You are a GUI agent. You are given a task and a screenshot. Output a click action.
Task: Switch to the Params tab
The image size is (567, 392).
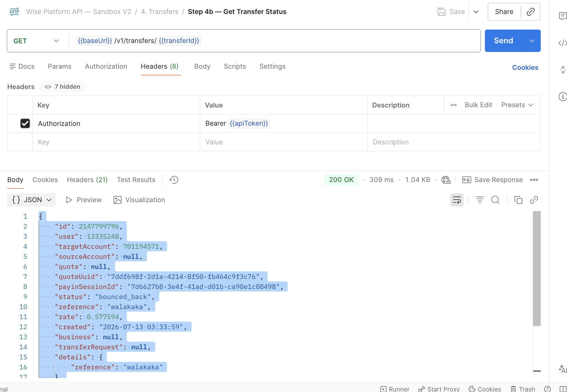[60, 66]
